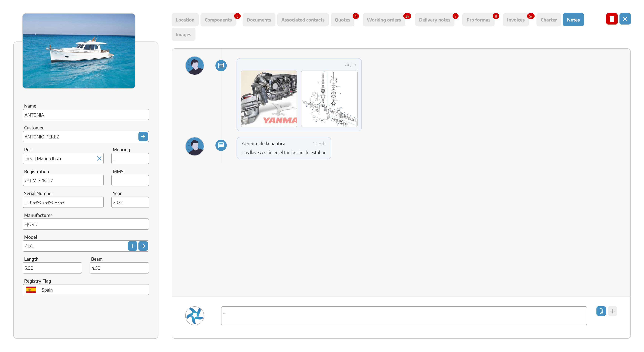Open the Documents tab
Viewport: 644px width, 352px height.
point(259,19)
